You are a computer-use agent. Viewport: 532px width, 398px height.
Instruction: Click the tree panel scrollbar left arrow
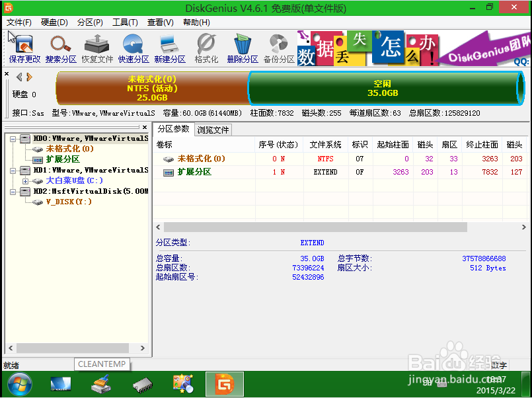click(11, 348)
